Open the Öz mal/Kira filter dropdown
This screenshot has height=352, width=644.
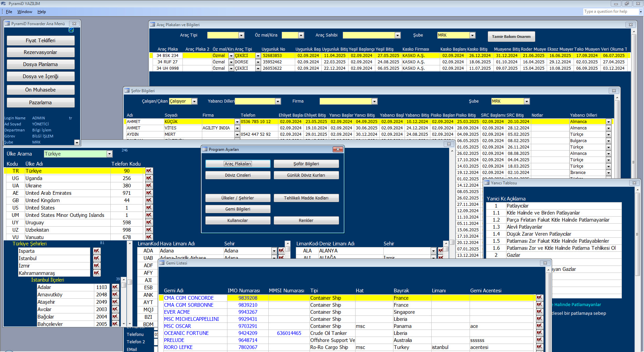click(x=301, y=35)
